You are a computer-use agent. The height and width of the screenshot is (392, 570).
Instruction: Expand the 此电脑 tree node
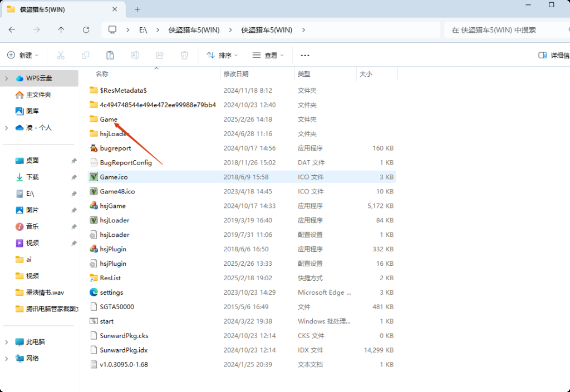click(7, 342)
